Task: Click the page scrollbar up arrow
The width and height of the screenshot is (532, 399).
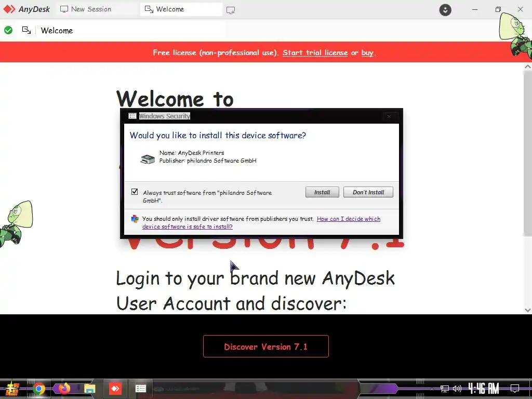Action: (528, 66)
